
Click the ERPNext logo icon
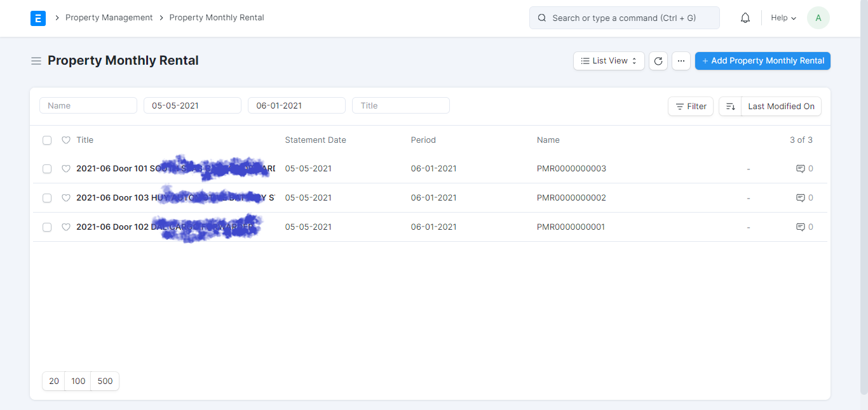pyautogui.click(x=38, y=18)
